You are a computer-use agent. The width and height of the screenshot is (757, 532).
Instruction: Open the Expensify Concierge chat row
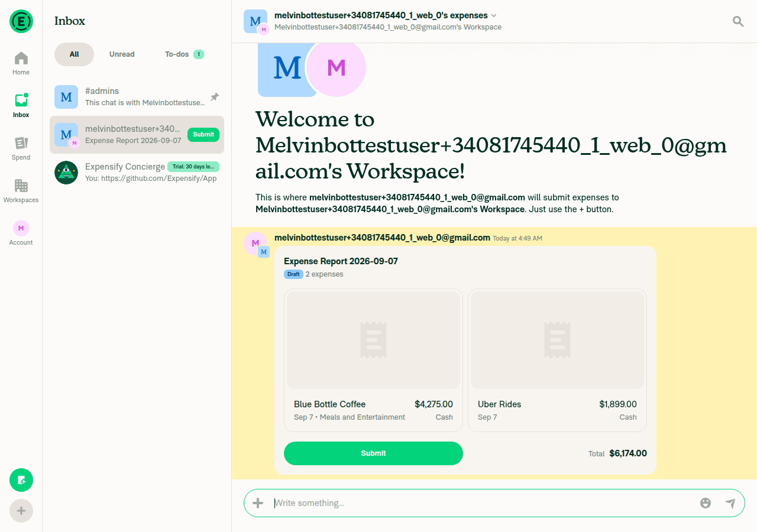tap(137, 173)
